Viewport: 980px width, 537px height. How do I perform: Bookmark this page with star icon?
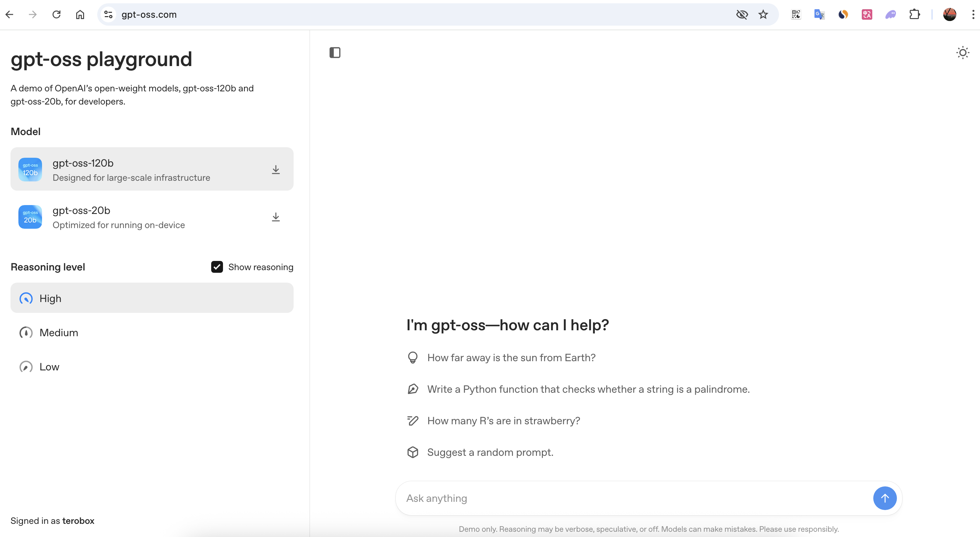[x=763, y=14]
